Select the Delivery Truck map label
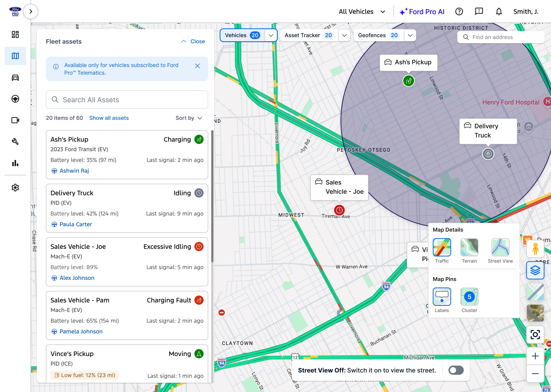 tap(488, 131)
